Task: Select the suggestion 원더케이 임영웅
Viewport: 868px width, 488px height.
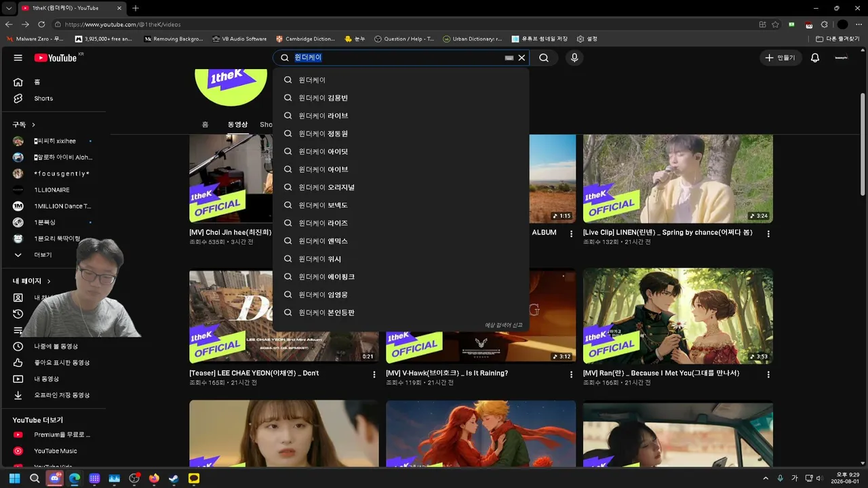Action: tap(401, 295)
